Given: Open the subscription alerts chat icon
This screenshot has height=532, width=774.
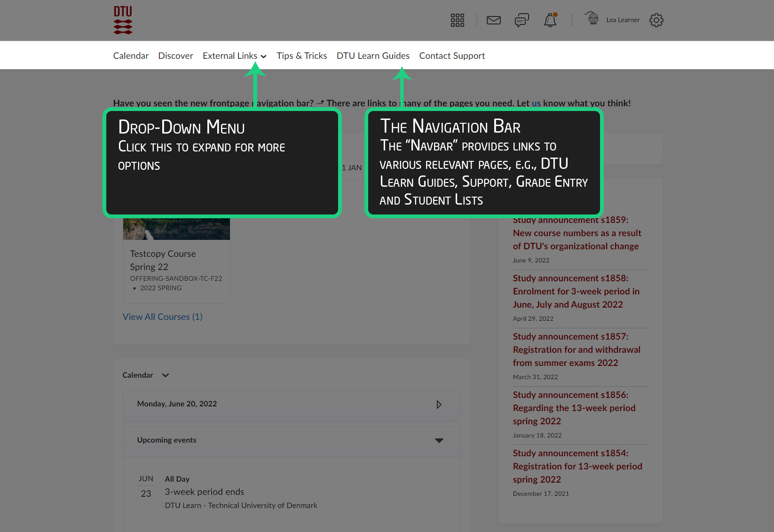Looking at the screenshot, I should 521,20.
